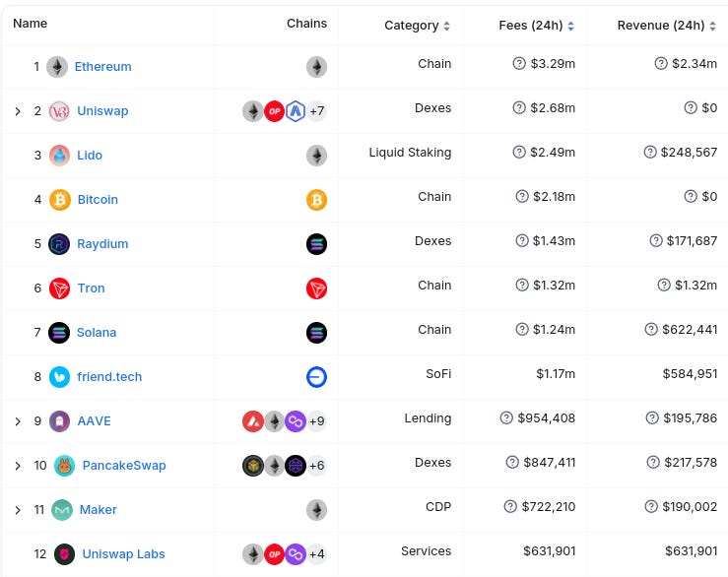Click the Lending category cell
The width and height of the screenshot is (728, 577).
click(x=428, y=418)
